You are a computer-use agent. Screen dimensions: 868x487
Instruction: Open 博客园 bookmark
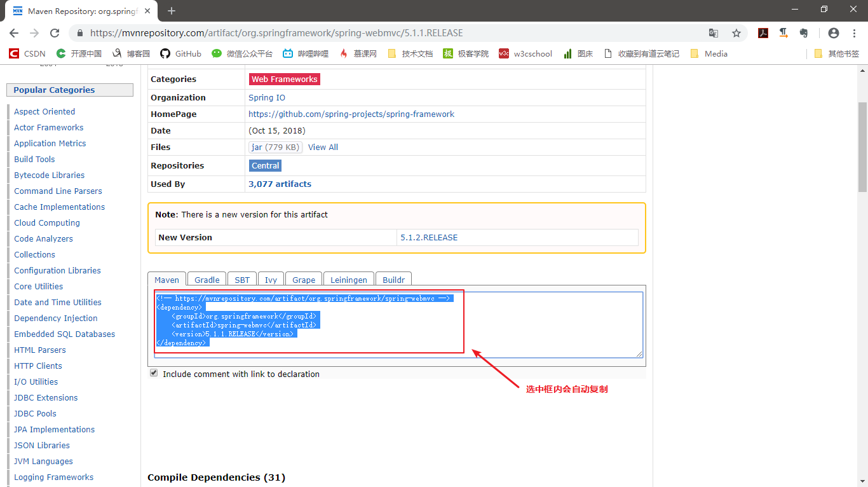(x=131, y=53)
